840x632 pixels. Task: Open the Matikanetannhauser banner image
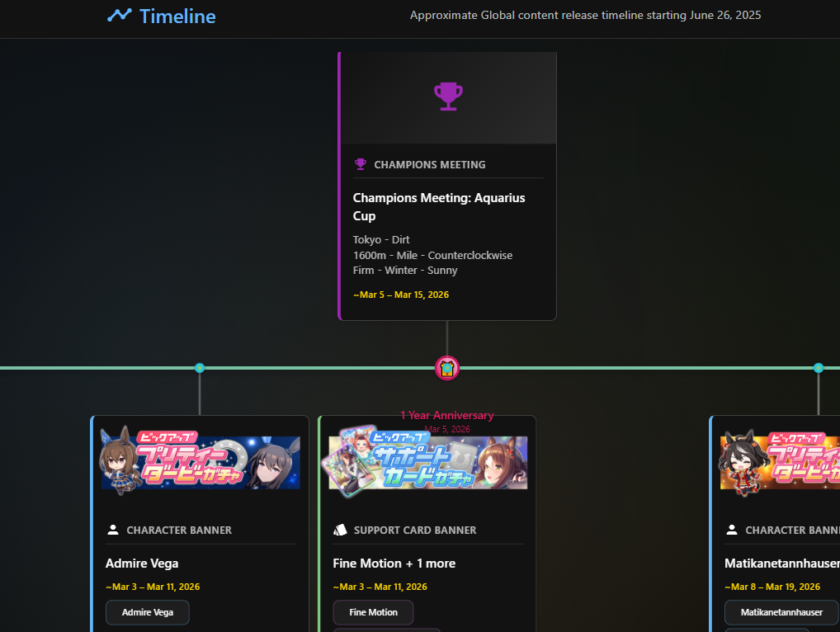(x=780, y=462)
